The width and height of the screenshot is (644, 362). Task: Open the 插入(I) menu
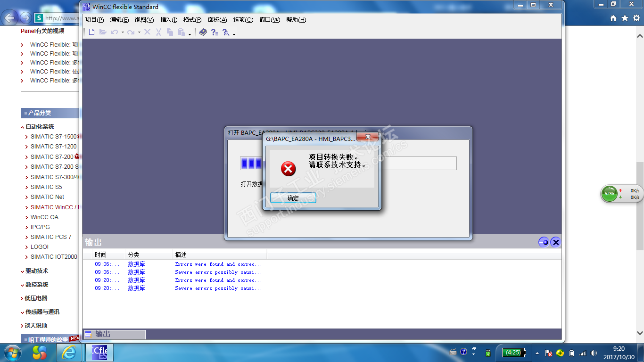169,20
